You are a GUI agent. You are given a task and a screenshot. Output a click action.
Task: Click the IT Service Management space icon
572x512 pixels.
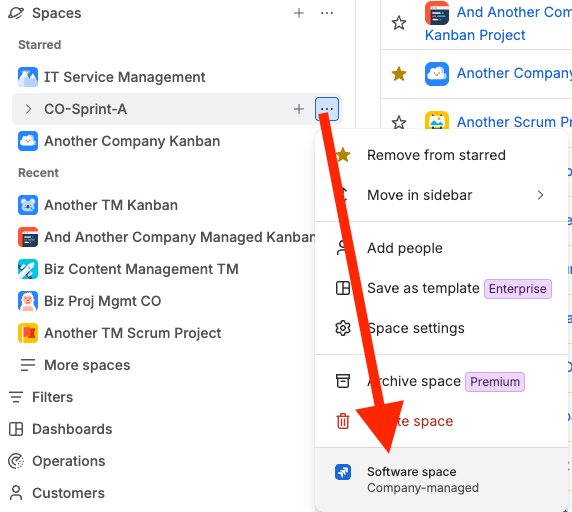coord(28,77)
